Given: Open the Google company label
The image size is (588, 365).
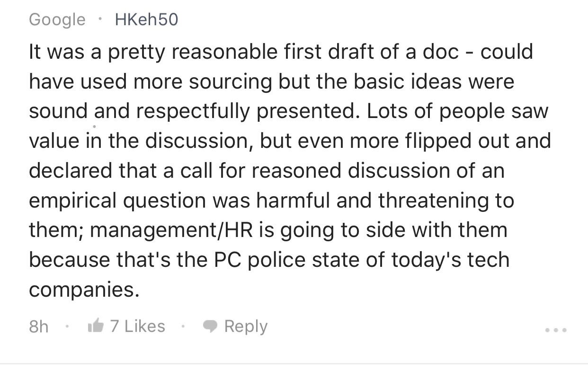Looking at the screenshot, I should (57, 19).
